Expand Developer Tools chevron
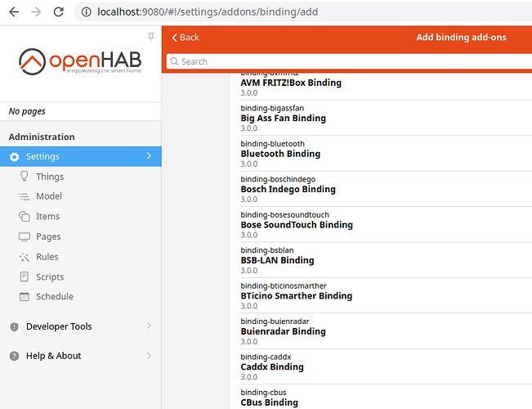This screenshot has width=532, height=409. coord(149,326)
